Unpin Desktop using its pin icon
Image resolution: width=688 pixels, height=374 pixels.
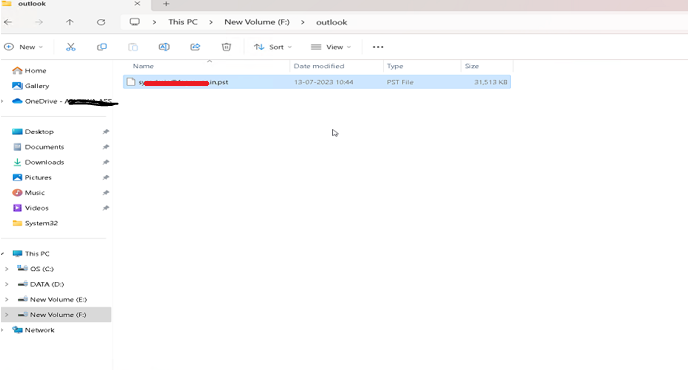point(106,132)
